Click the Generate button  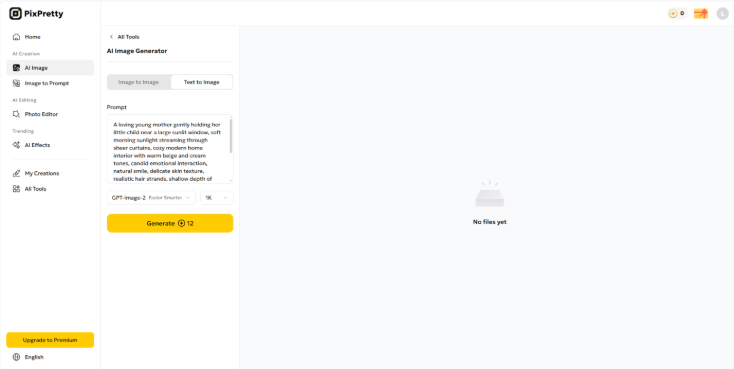[170, 223]
